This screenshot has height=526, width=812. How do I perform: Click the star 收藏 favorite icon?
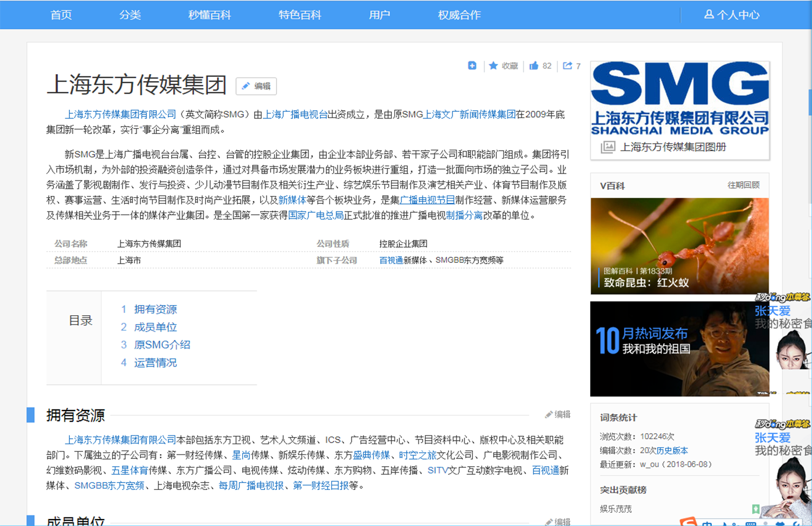(493, 66)
